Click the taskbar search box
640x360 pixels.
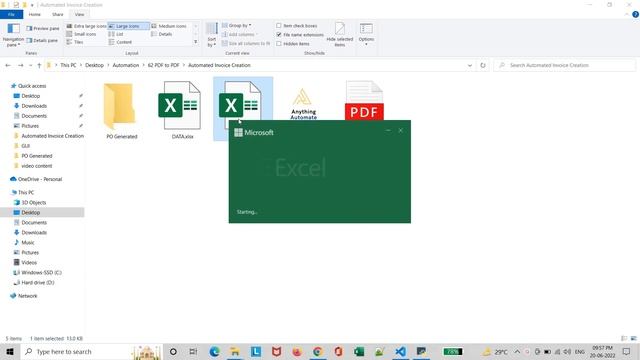click(x=92, y=351)
